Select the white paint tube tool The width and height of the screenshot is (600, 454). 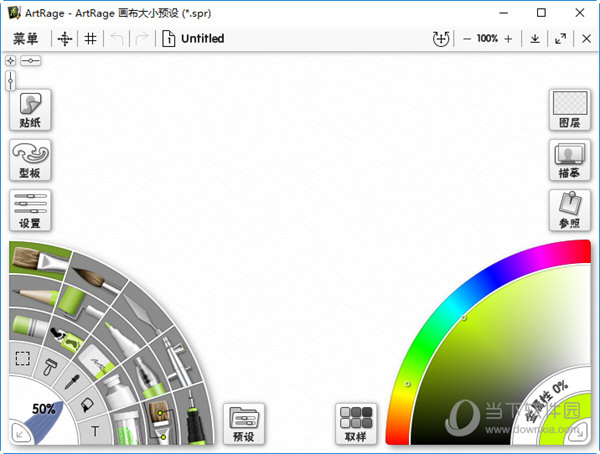119,392
